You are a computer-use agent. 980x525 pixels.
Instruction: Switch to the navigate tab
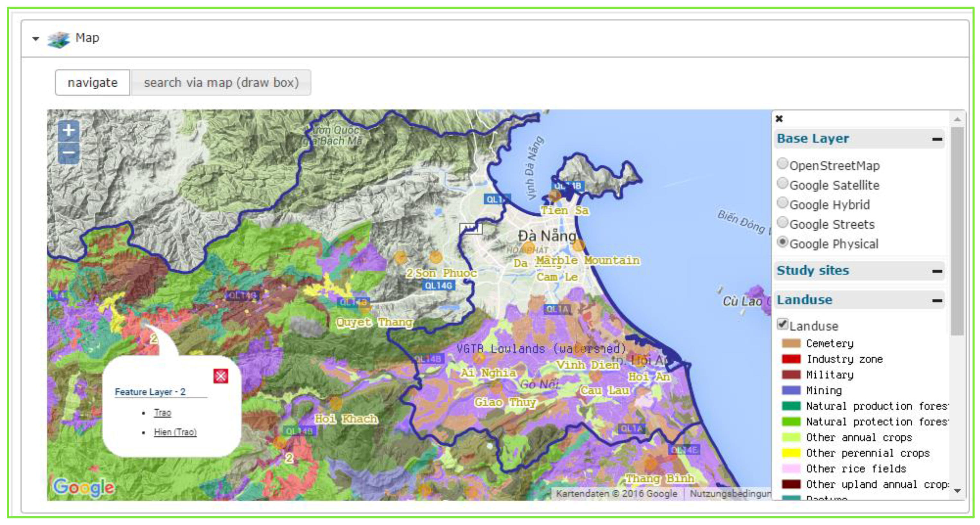92,82
